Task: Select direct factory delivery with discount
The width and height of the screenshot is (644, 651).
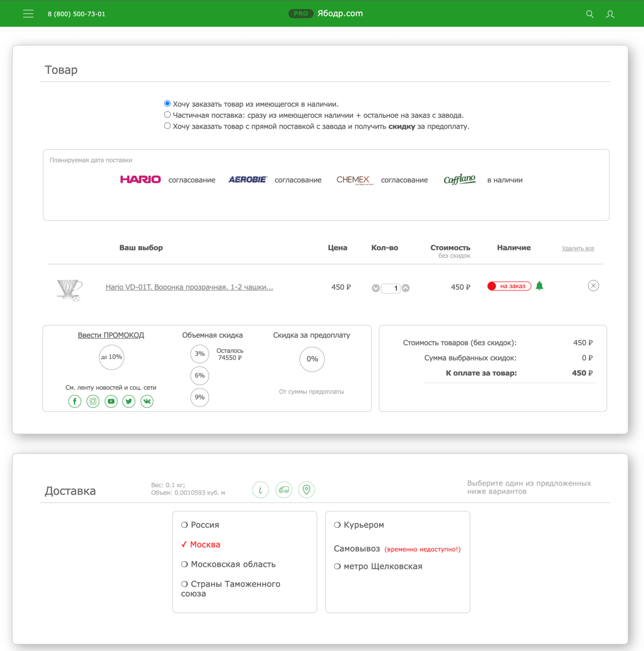Action: [167, 125]
